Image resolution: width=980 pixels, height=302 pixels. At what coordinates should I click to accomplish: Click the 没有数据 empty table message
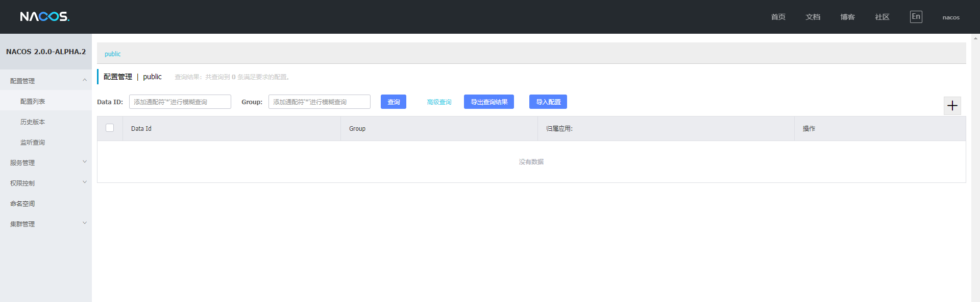[531, 161]
